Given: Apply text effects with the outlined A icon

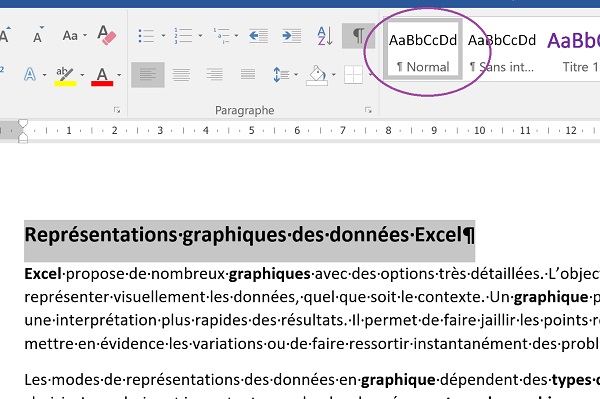Looking at the screenshot, I should (x=30, y=74).
